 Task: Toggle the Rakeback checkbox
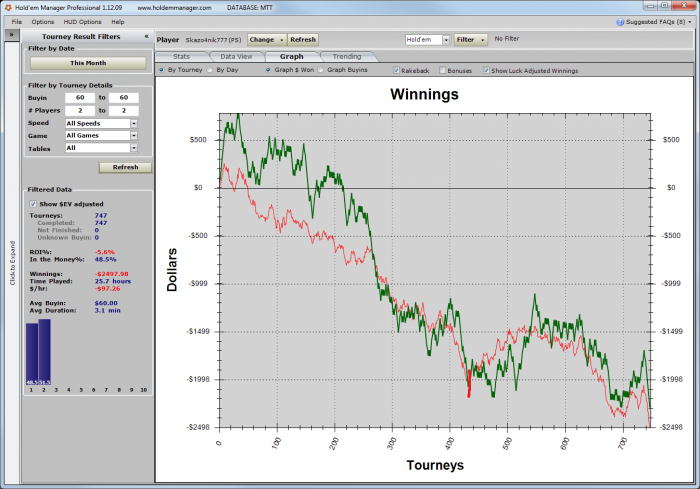pyautogui.click(x=396, y=71)
